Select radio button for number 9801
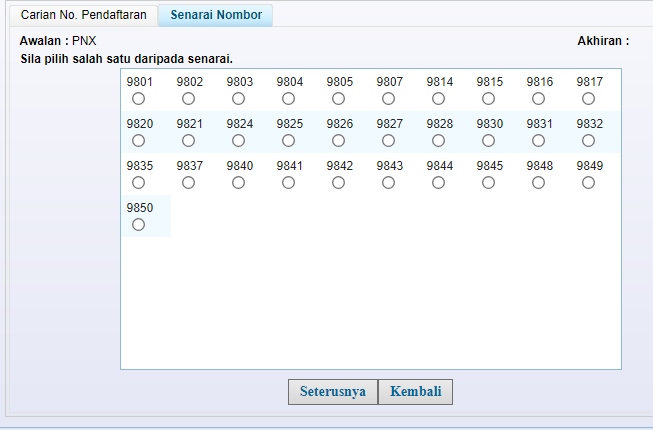The width and height of the screenshot is (653, 430). coord(138,99)
